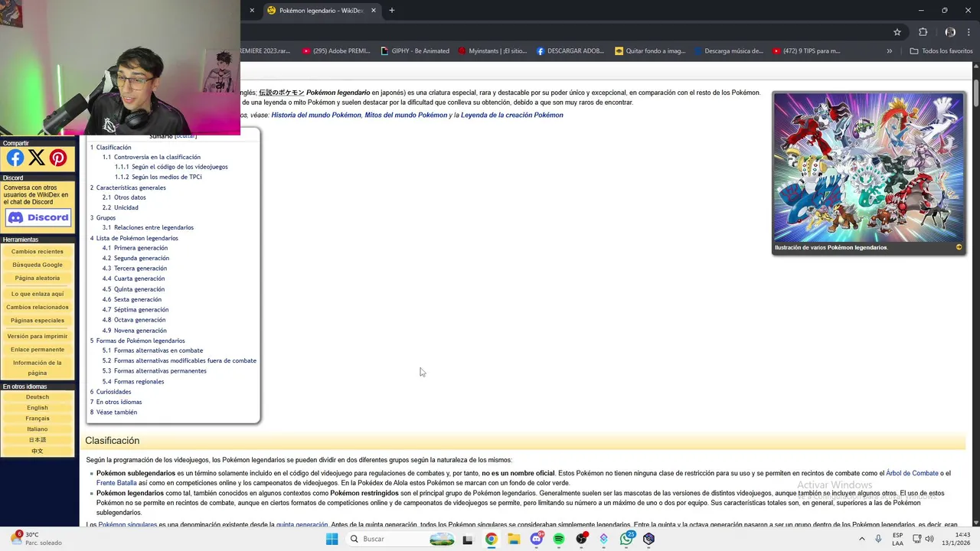Screen dimensions: 980x551
Task: Open Chrome profile avatar
Action: click(950, 32)
